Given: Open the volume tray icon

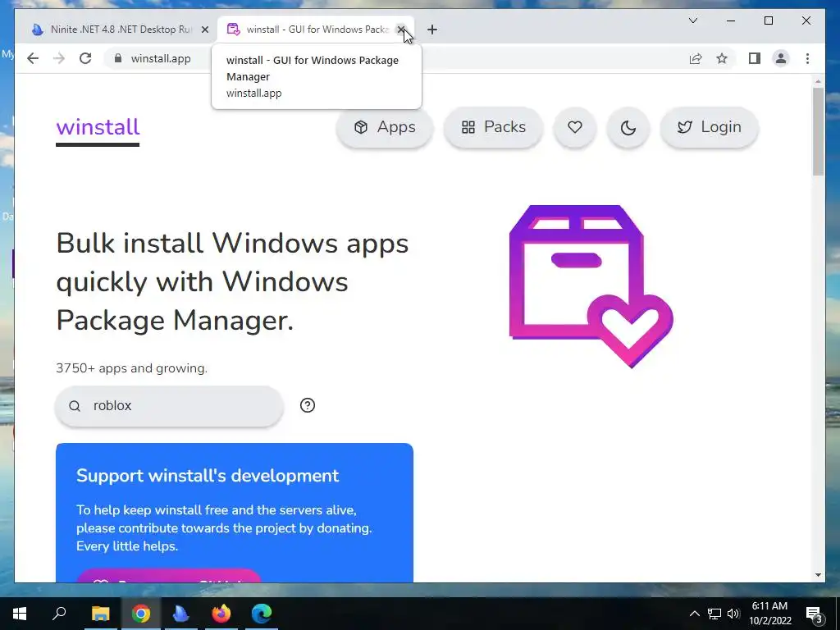Looking at the screenshot, I should coord(733,614).
